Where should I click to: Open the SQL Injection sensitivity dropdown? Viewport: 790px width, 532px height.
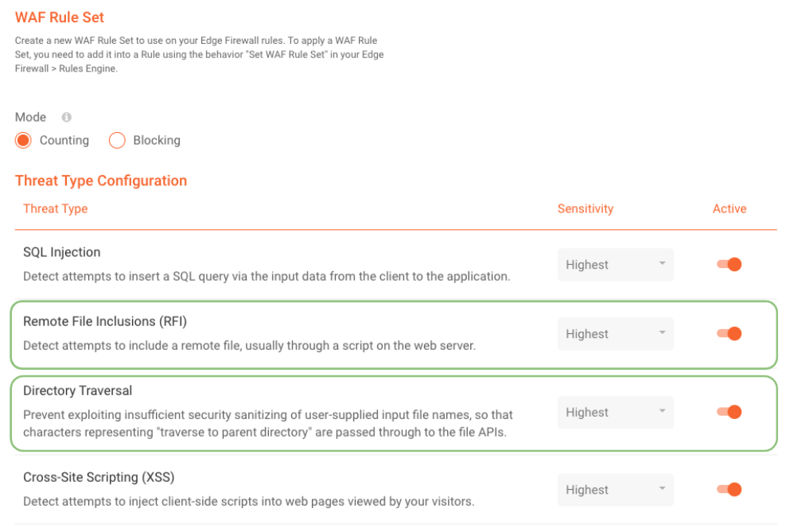[x=615, y=265]
